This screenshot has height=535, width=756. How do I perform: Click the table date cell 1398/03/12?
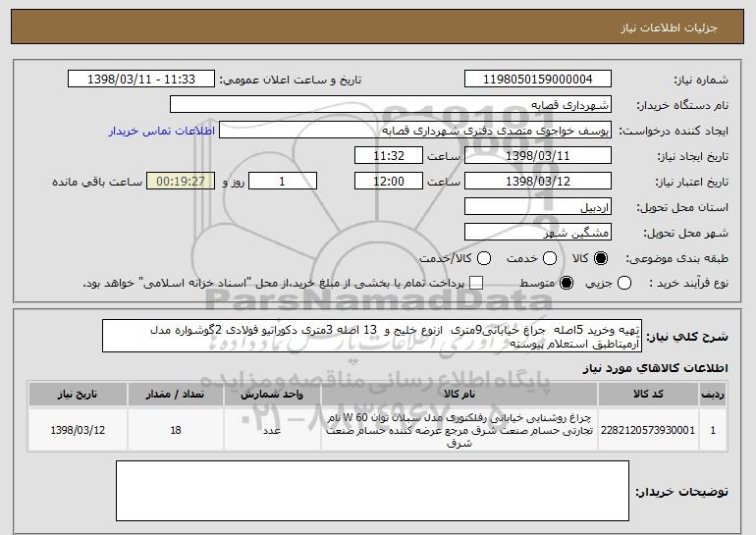coord(78,430)
